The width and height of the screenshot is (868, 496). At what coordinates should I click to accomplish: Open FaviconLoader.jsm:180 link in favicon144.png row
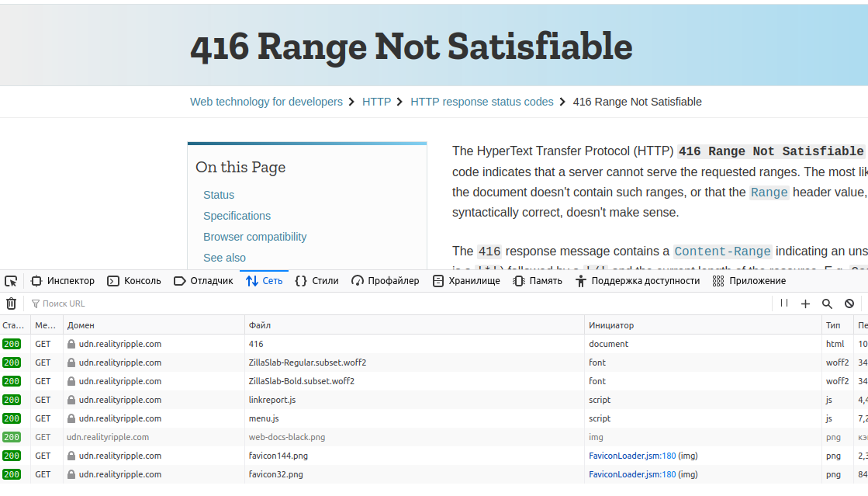[632, 456]
